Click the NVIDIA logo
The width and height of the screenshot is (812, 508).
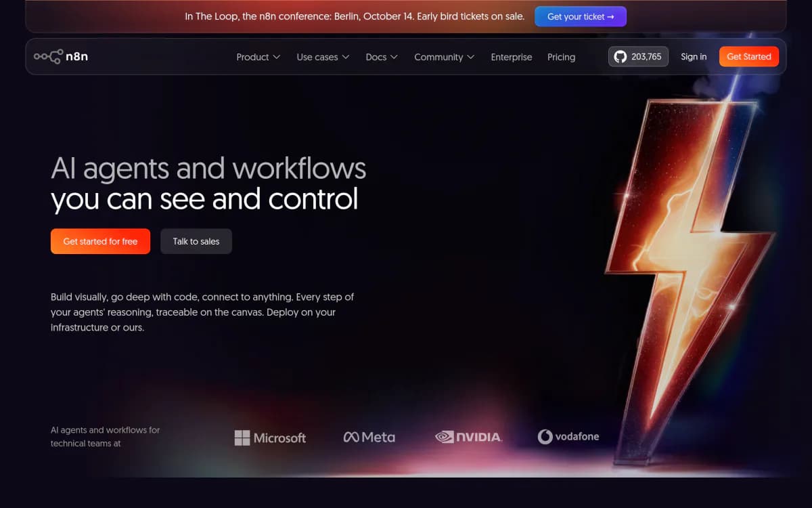coord(468,437)
